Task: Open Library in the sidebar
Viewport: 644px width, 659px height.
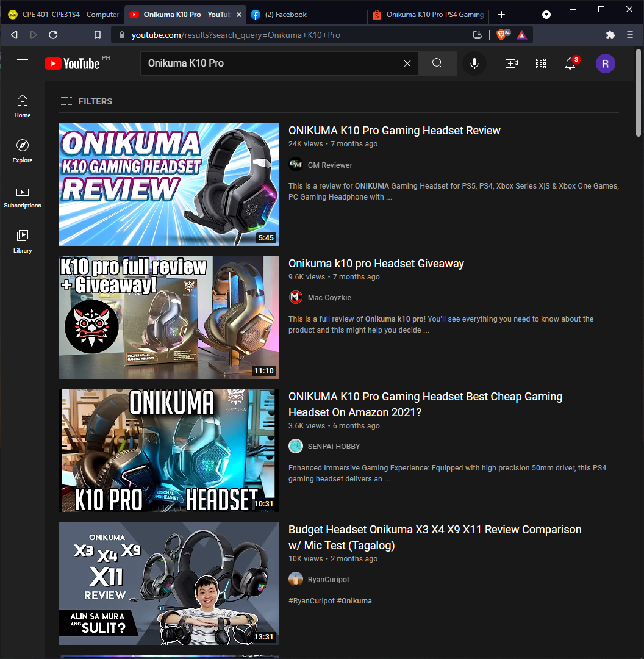Action: coord(23,241)
